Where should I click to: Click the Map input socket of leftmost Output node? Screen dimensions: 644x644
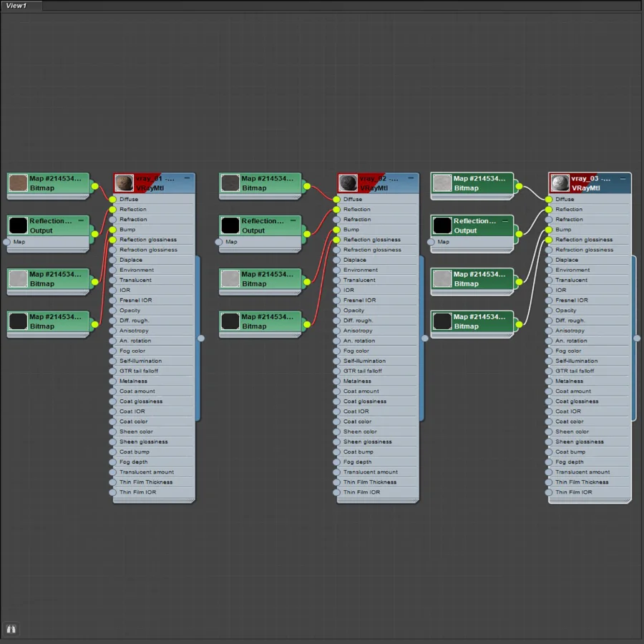6,242
